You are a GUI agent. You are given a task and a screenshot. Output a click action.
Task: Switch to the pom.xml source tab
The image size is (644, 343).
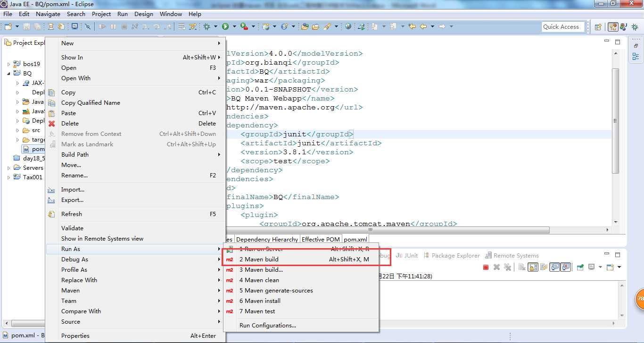pyautogui.click(x=355, y=240)
